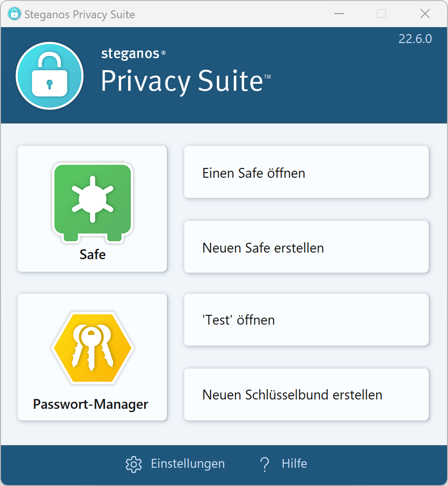This screenshot has height=486, width=448.
Task: Click the Steganos lock logo
Action: (49, 75)
